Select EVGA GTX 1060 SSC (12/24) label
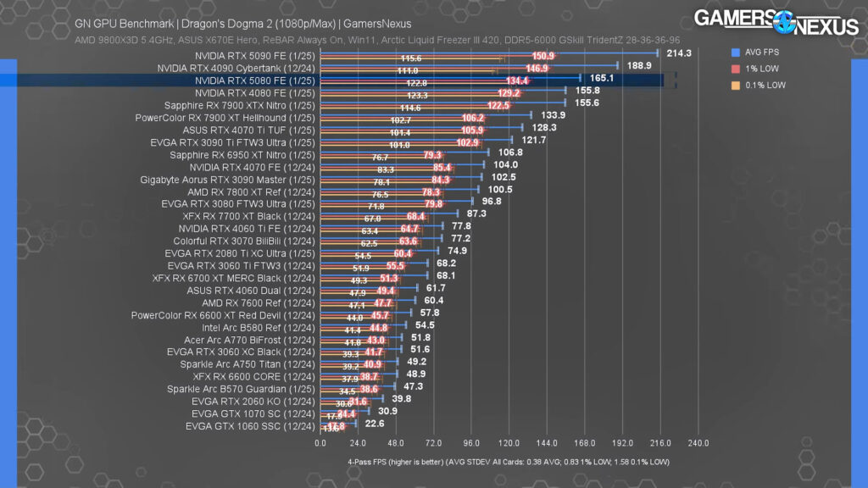This screenshot has width=868, height=488. pos(250,427)
